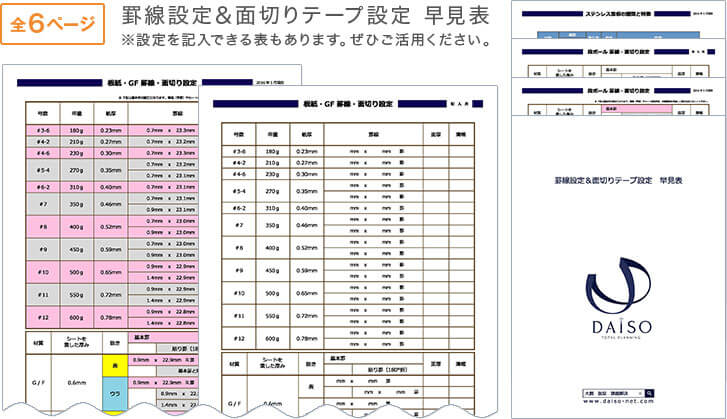The image size is (727, 419).
Task: Click 600g cell in the blank fill-in sheet
Action: pyautogui.click(x=273, y=338)
